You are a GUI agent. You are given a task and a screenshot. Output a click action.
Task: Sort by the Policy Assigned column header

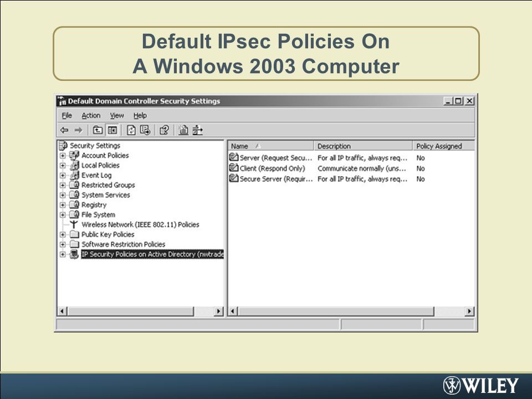point(444,146)
